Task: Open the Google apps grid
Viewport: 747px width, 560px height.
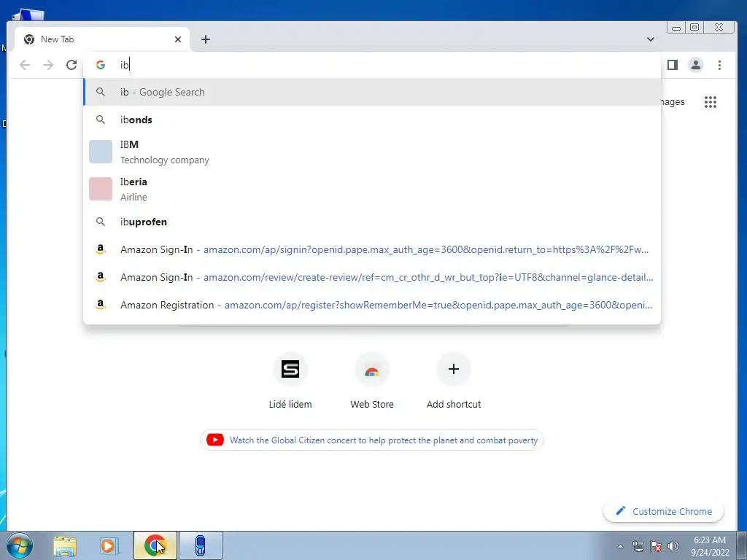Action: (711, 102)
